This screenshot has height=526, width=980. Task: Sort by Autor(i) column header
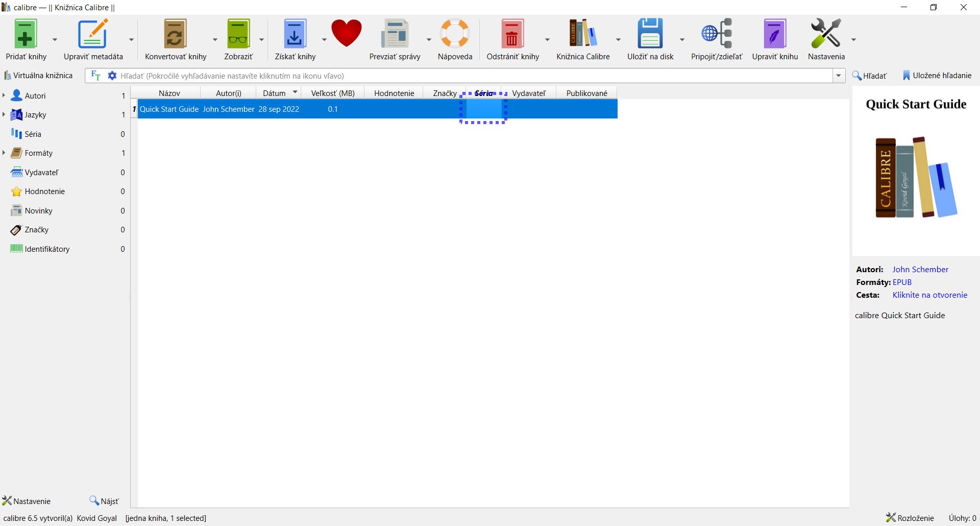point(228,93)
